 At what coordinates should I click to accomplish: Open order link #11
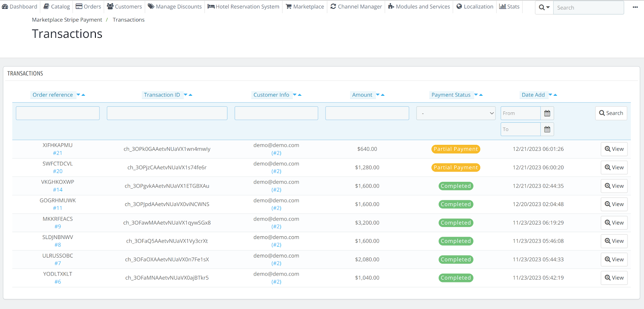tap(58, 208)
